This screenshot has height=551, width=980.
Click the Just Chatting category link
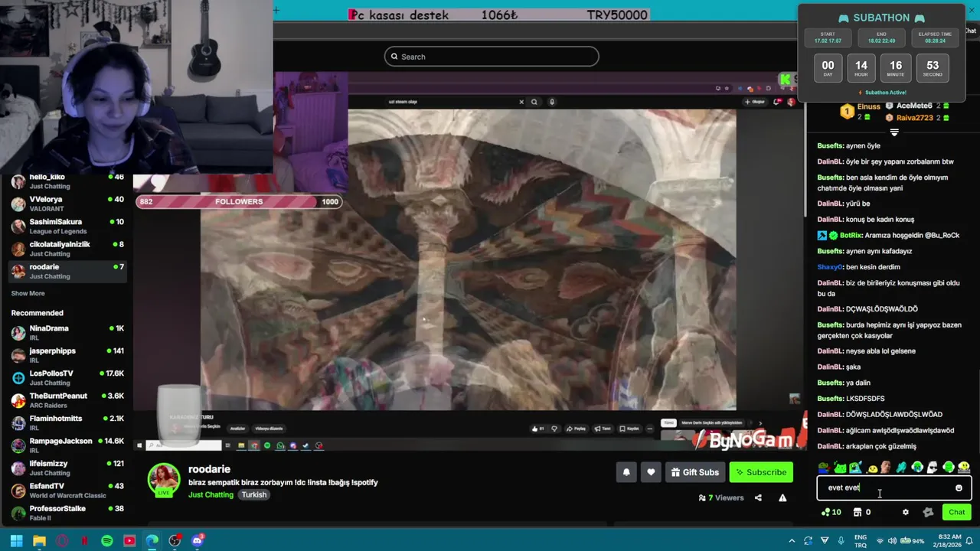211,494
